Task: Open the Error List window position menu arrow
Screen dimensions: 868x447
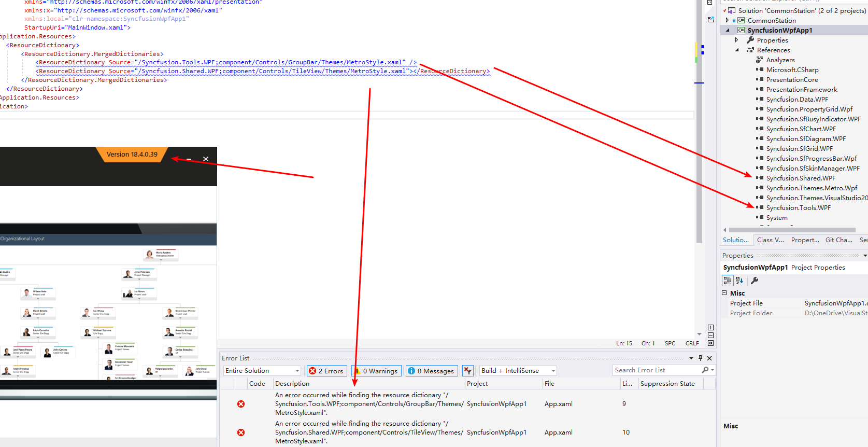Action: [x=691, y=358]
